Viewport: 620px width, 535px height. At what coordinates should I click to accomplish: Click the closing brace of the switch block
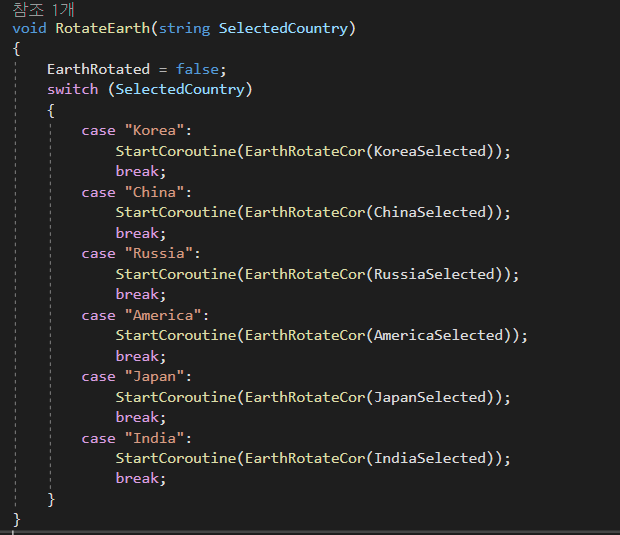click(51, 499)
